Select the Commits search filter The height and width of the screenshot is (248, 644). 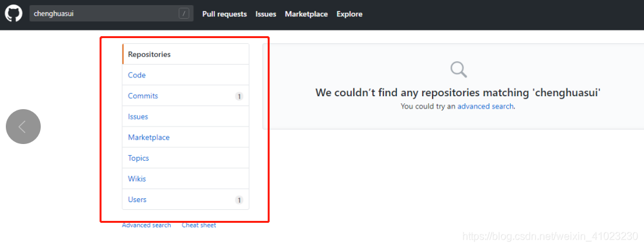point(186,96)
